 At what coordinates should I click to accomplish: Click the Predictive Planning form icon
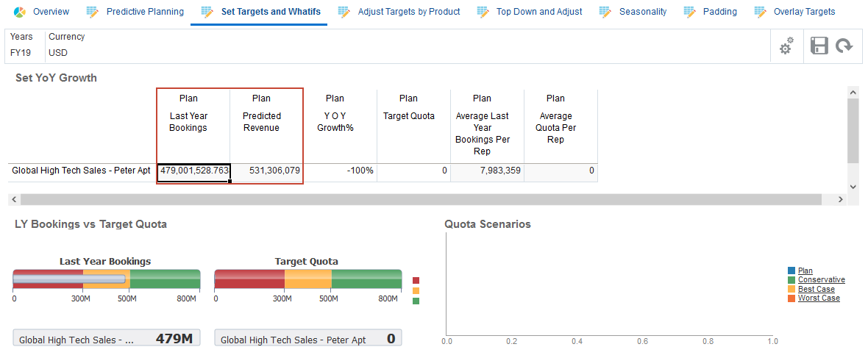point(92,12)
